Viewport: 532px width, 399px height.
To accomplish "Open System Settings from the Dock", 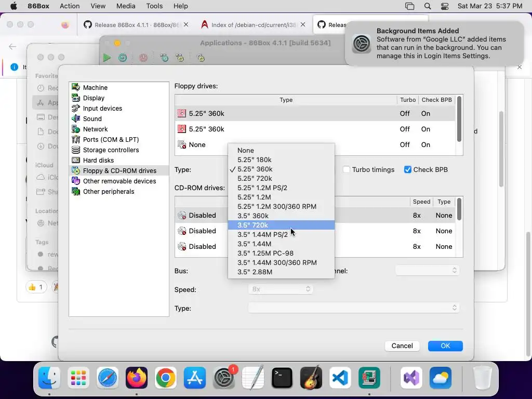I will [224, 378].
